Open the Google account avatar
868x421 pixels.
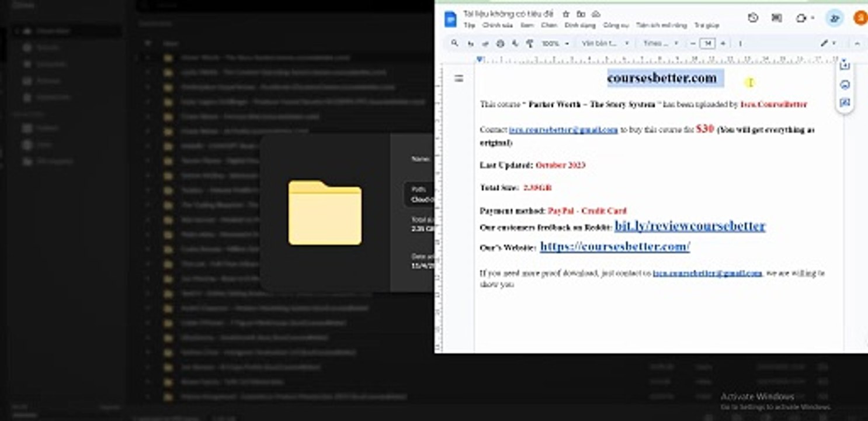(x=861, y=18)
